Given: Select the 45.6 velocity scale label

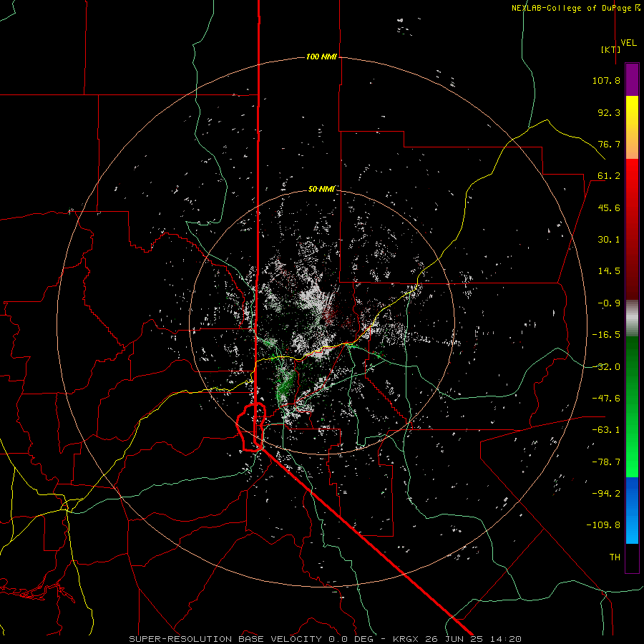Looking at the screenshot, I should click(x=609, y=208).
